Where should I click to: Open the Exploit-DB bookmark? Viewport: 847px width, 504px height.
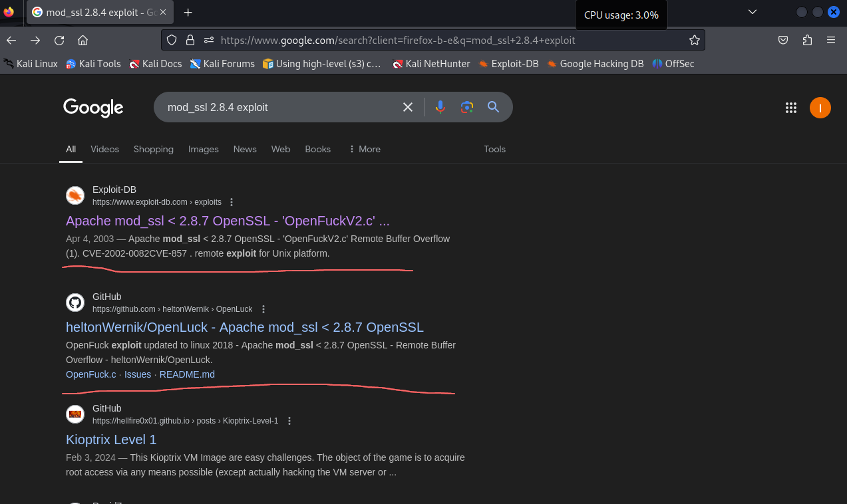pyautogui.click(x=508, y=64)
